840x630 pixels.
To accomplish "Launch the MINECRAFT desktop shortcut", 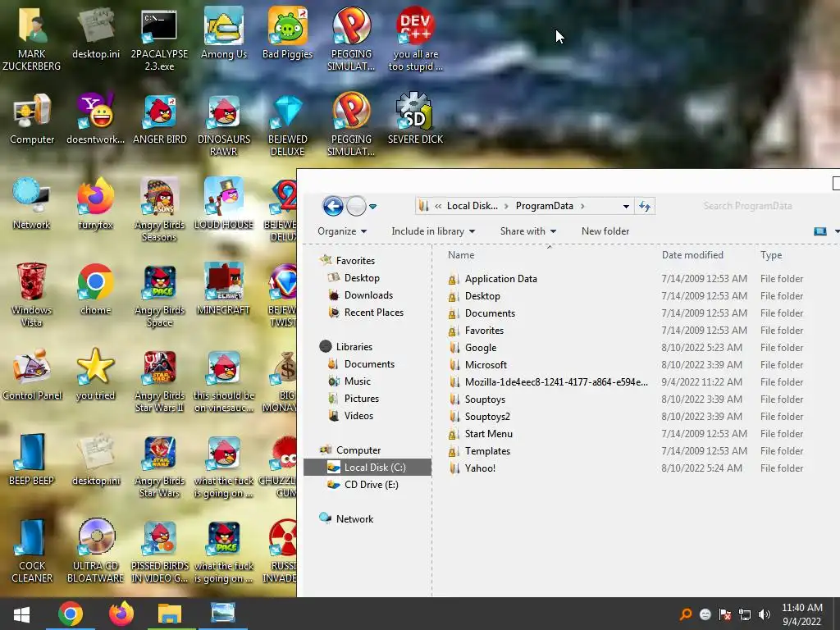I will [223, 290].
